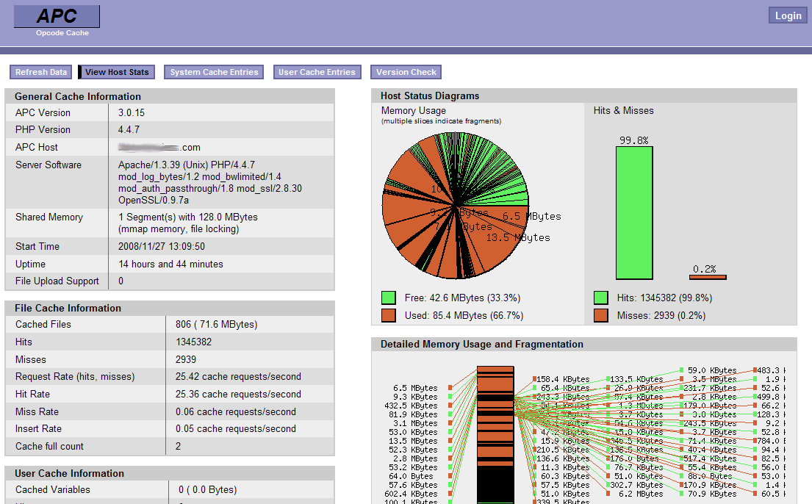Viewport: 812px width, 504px height.
Task: Open the Login button
Action: (x=788, y=15)
